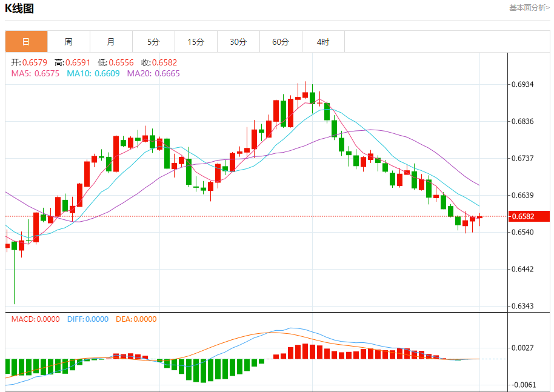The width and height of the screenshot is (554, 392).
Task: Click the 0.6540 price axis label
Action: click(522, 232)
